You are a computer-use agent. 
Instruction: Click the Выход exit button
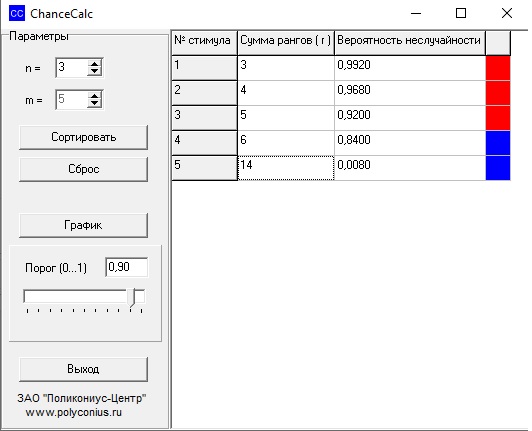pos(83,369)
